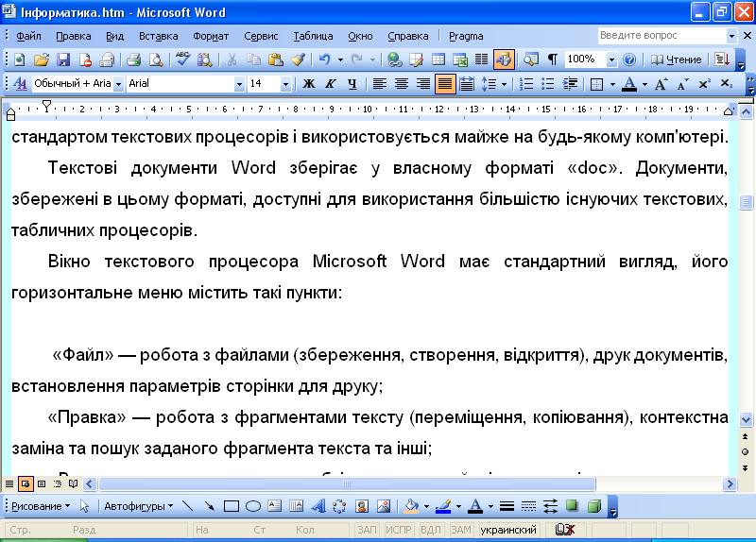Screen dimensions: 756x542
Task: Run spelling and grammar check
Action: (x=182, y=59)
